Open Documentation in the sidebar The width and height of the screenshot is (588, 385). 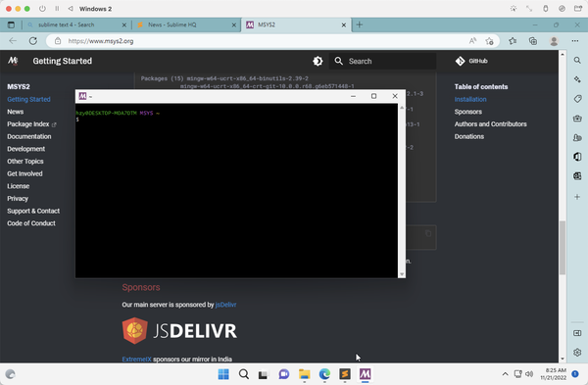(29, 136)
